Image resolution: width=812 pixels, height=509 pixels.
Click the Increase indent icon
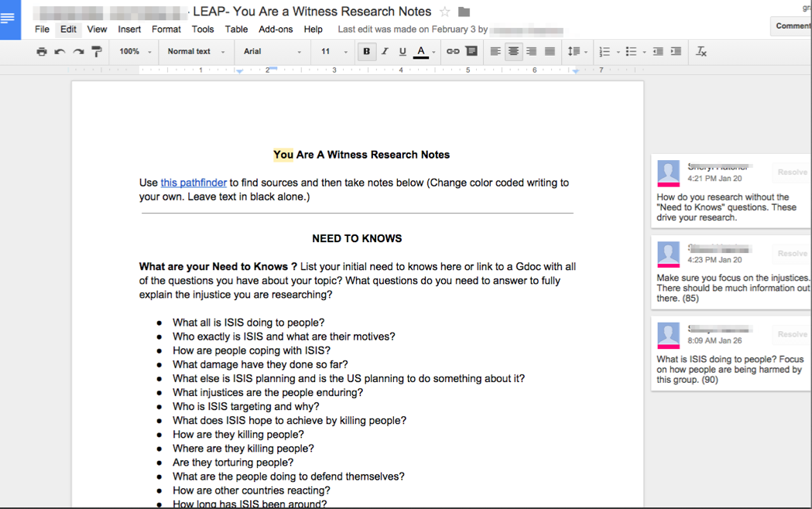click(x=676, y=52)
